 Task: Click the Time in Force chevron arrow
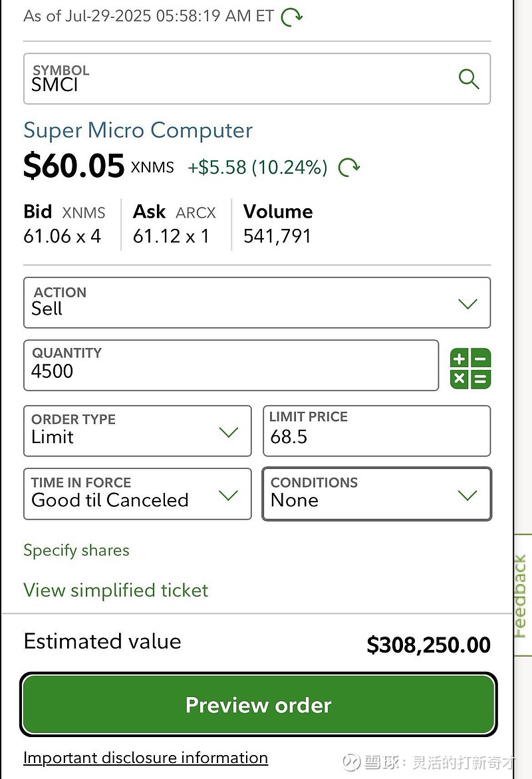click(x=228, y=496)
